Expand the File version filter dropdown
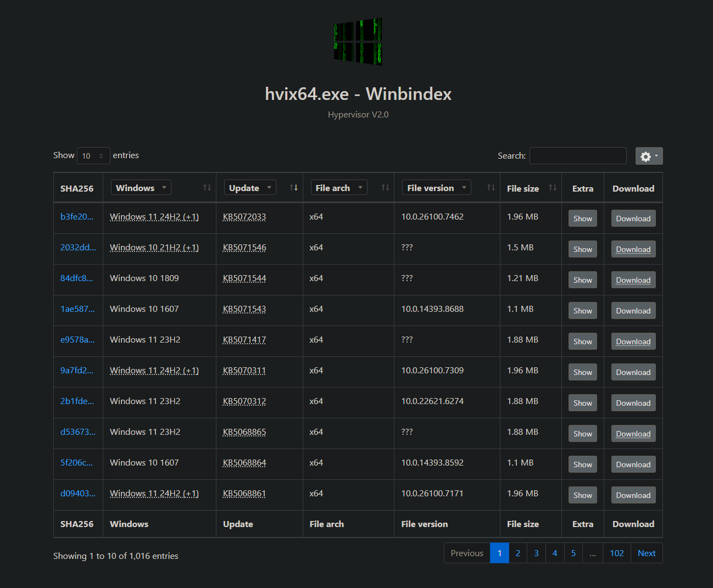 click(x=436, y=188)
